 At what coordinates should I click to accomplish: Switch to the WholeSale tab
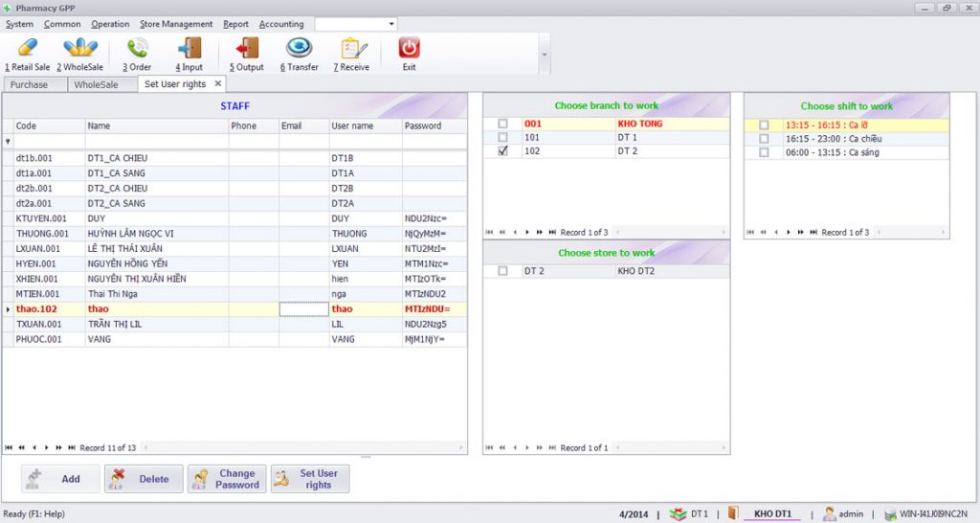pyautogui.click(x=102, y=84)
